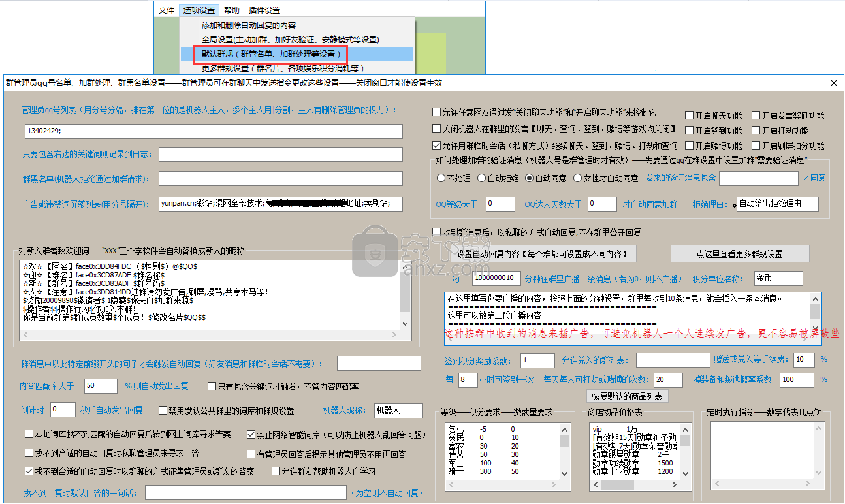The width and height of the screenshot is (845, 504).
Task: Click the default reply sentence input field
Action: [245, 493]
